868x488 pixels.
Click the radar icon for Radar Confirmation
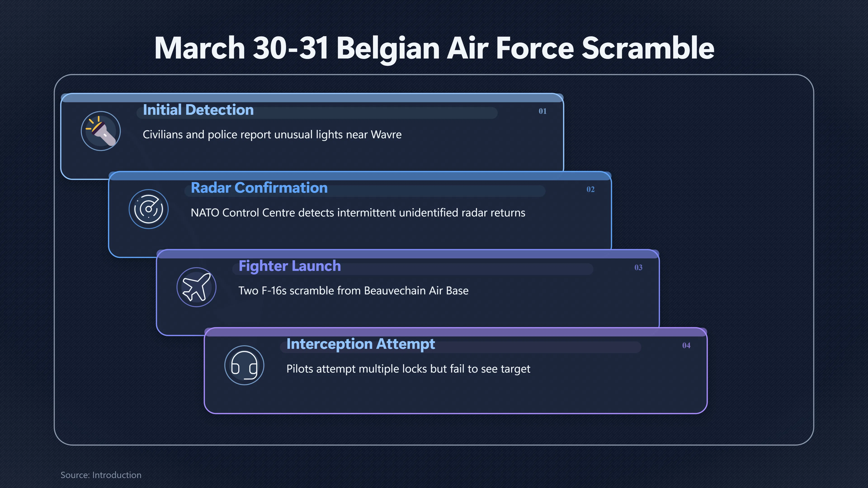(x=149, y=209)
